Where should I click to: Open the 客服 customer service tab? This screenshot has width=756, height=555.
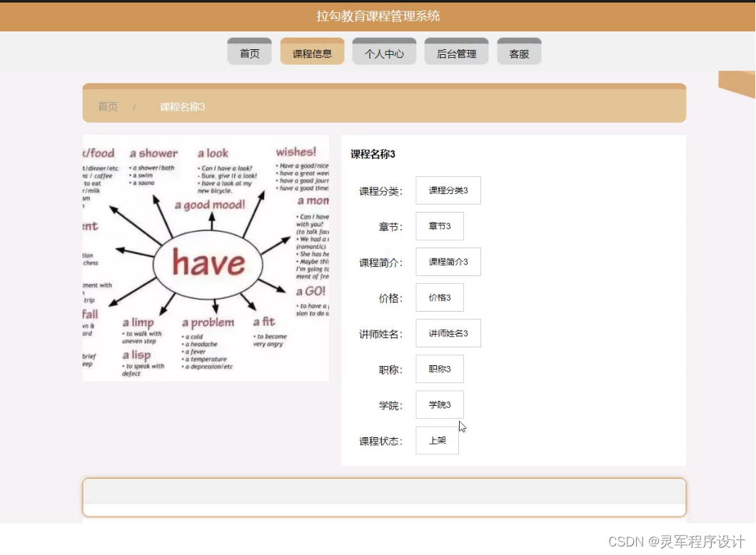tap(519, 51)
